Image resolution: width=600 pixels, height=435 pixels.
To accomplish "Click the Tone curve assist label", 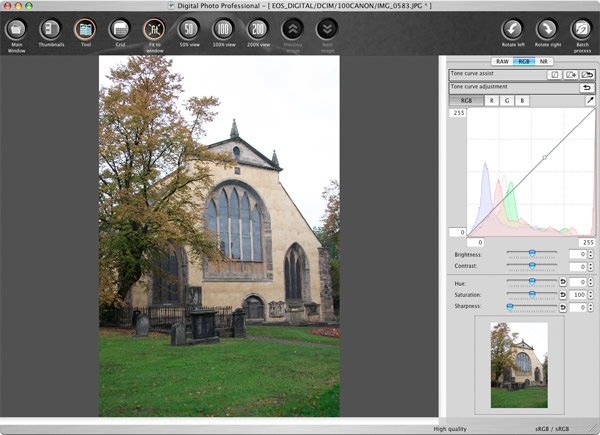I will pos(472,73).
